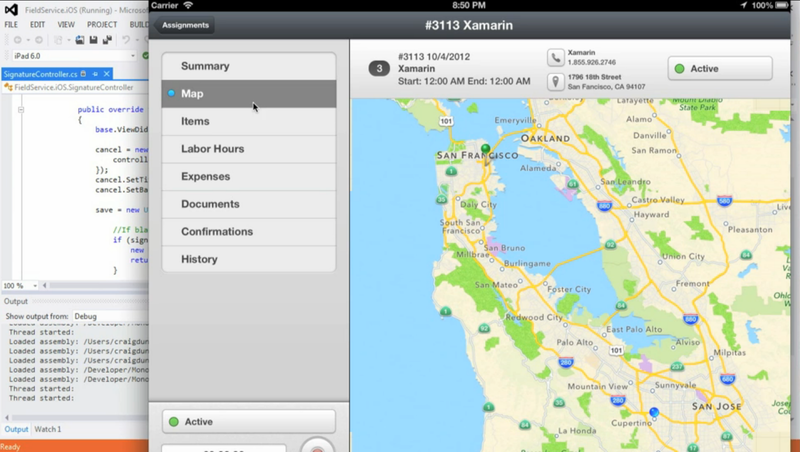Click the code editor scroll left arrow
Screen dimensions: 800x452
pyautogui.click(x=44, y=286)
